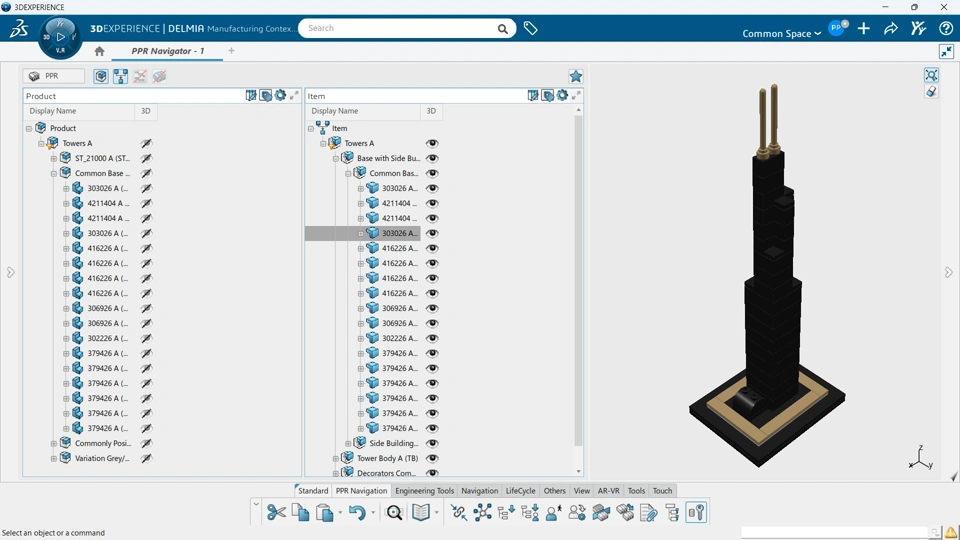The image size is (960, 540).
Task: Click the eraser icon in 3D view
Action: [x=931, y=92]
